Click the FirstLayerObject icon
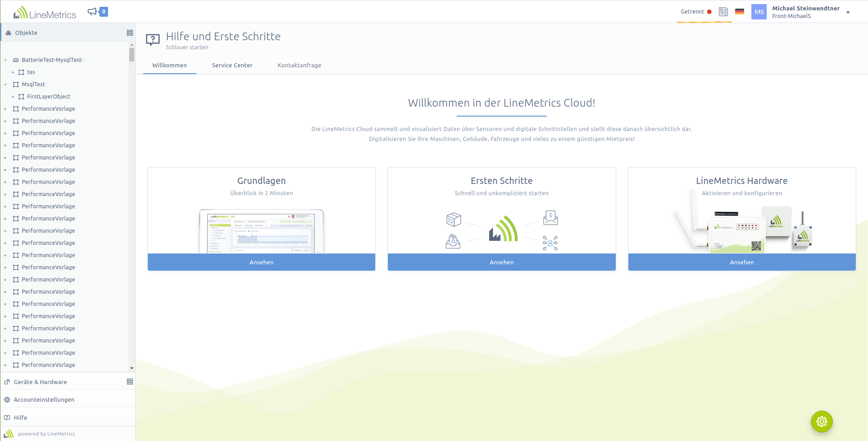Screen dimensions: 868x441 (21, 97)
